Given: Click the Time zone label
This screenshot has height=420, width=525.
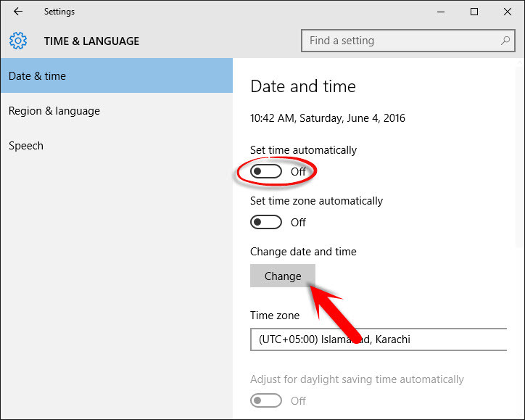Looking at the screenshot, I should pos(275,316).
